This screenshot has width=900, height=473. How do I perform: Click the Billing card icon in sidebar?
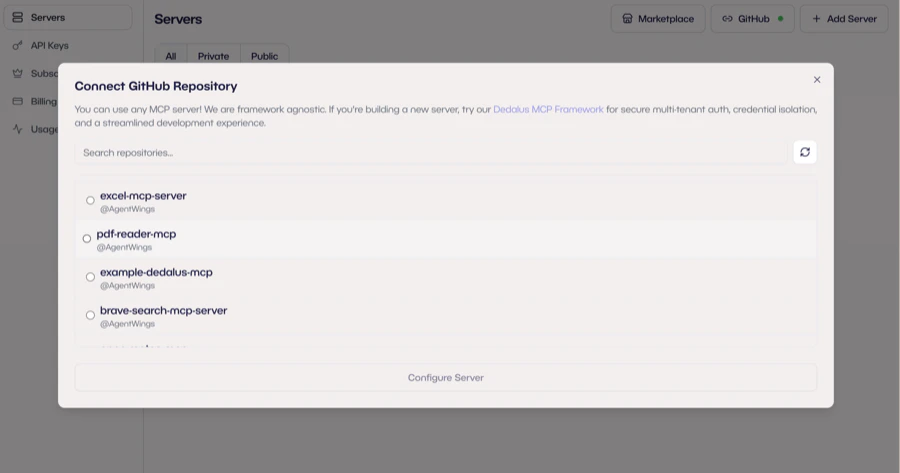18,101
